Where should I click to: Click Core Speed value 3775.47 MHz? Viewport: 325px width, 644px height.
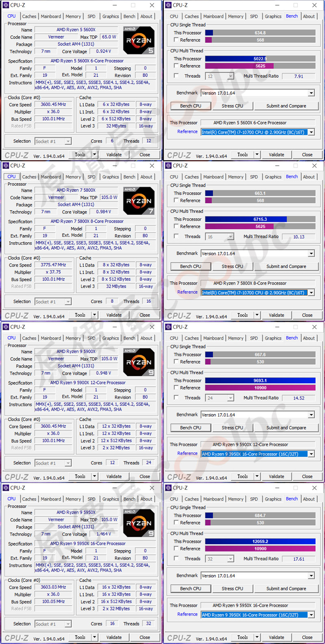53,265
